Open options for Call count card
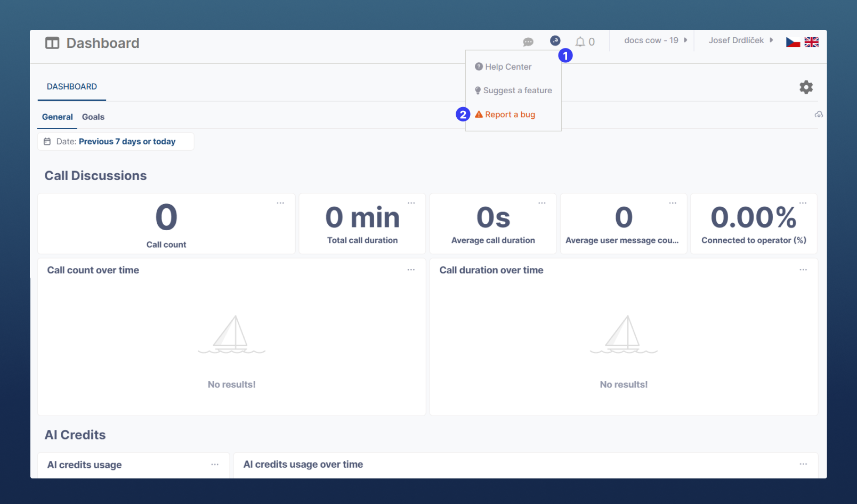Viewport: 857px width, 504px height. [280, 203]
